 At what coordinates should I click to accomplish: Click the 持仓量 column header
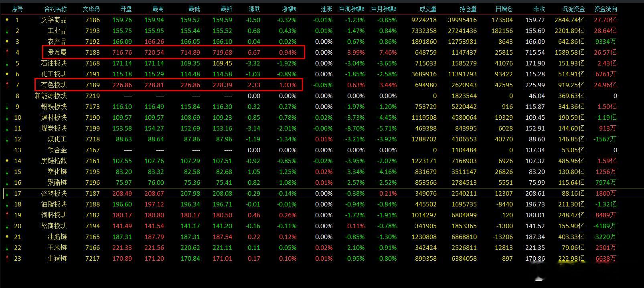click(468, 9)
